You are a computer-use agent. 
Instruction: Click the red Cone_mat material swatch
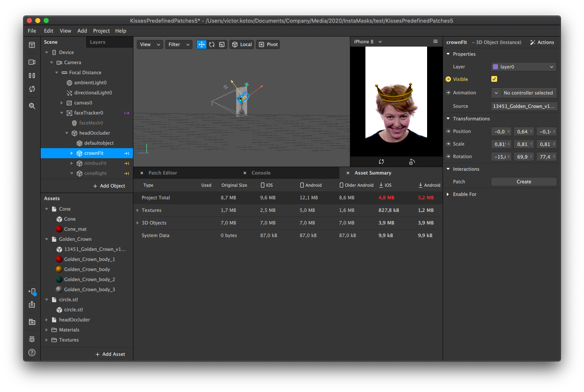(59, 229)
